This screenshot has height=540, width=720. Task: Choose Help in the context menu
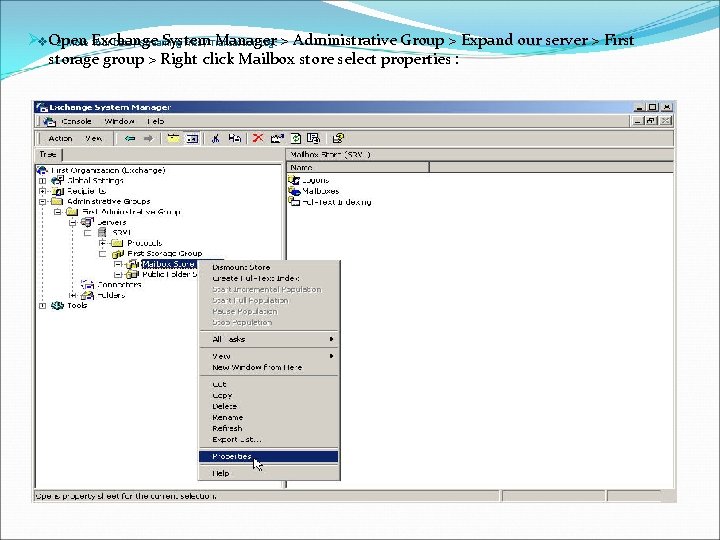click(269, 473)
